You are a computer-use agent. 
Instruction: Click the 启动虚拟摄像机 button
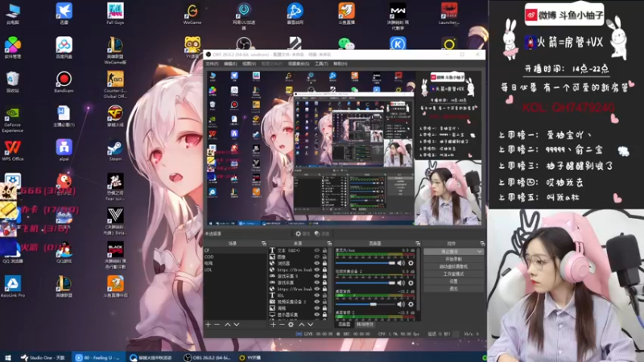tap(453, 266)
